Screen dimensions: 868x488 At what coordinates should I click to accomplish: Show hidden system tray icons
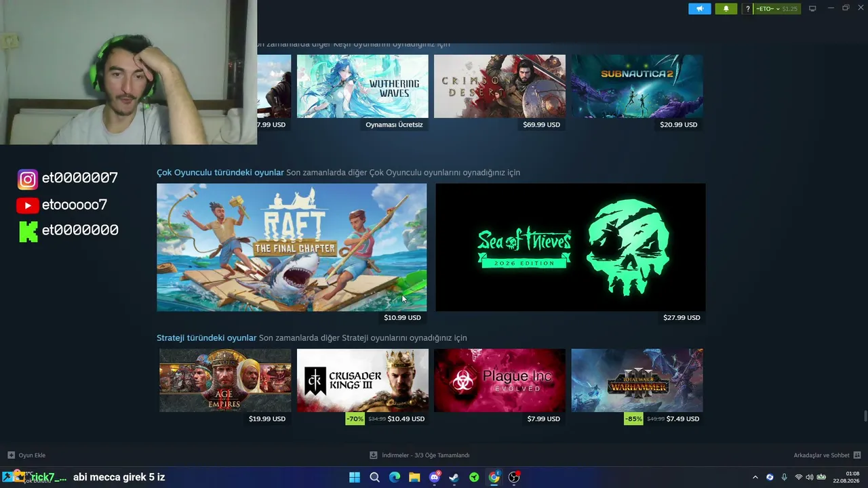coord(755,477)
